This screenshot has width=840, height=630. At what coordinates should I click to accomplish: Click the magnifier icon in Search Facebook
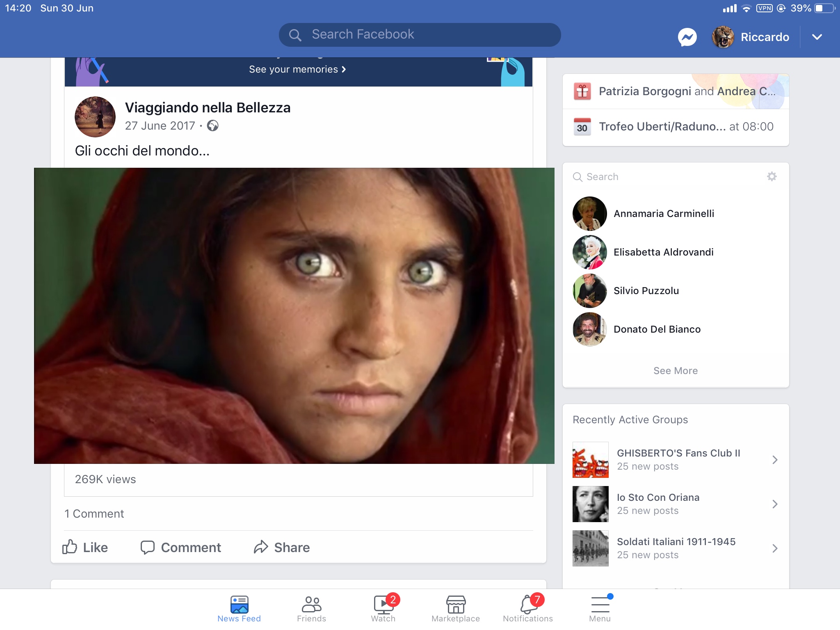[x=295, y=35]
